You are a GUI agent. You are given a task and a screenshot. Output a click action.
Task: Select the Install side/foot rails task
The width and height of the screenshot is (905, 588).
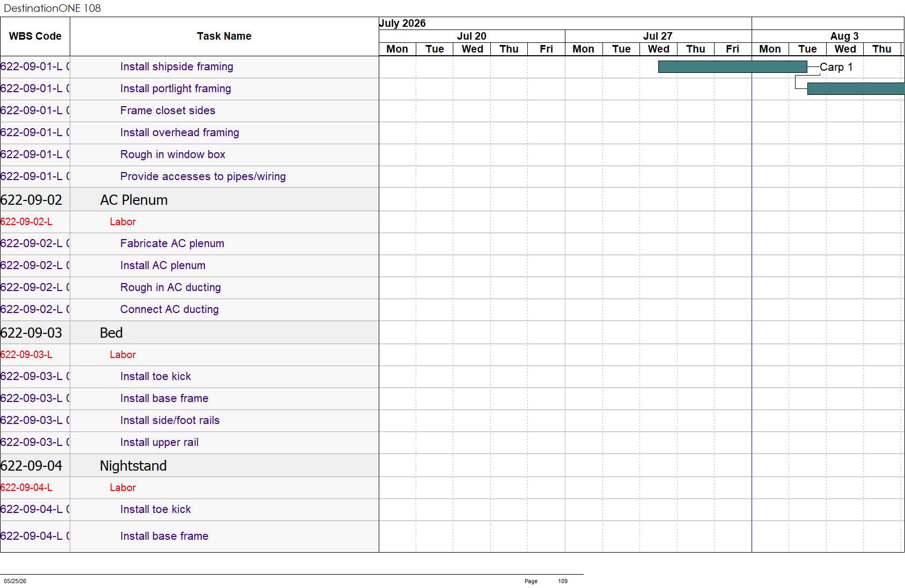click(170, 420)
